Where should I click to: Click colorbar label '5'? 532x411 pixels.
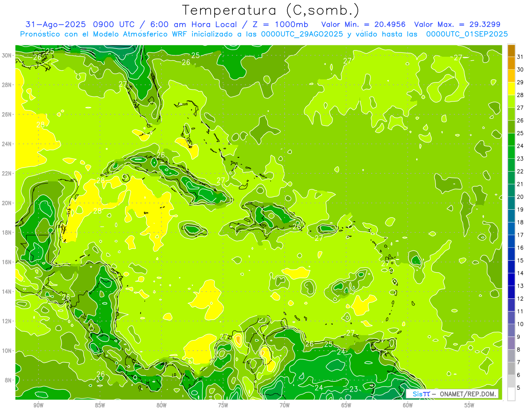(x=519, y=388)
